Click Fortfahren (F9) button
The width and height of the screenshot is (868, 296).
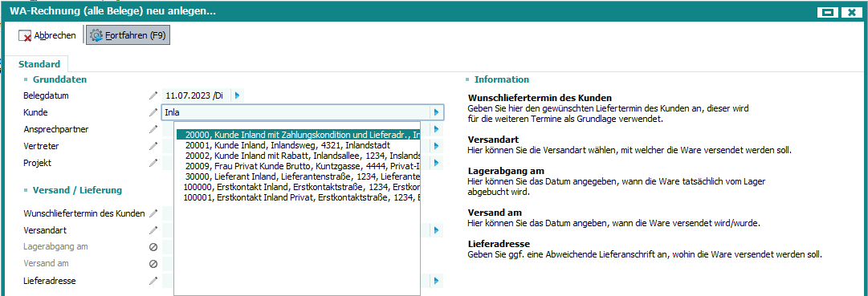[128, 35]
